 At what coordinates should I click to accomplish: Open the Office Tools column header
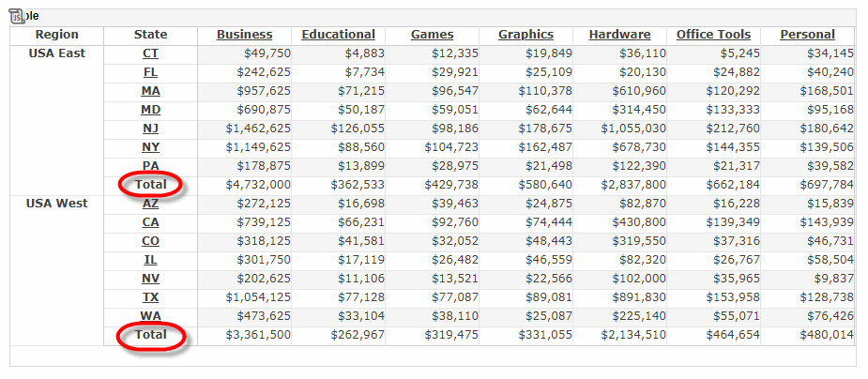coord(713,35)
